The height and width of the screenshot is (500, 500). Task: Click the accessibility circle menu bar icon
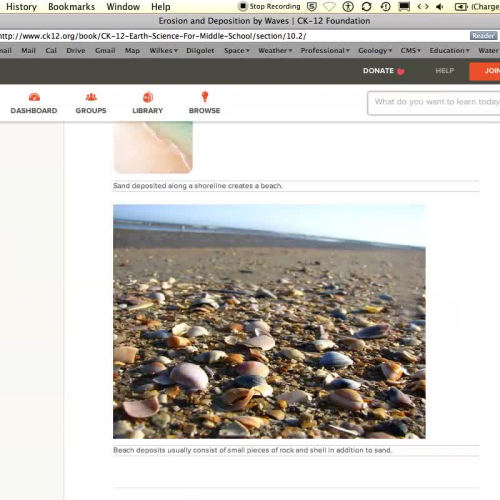pyautogui.click(x=348, y=6)
